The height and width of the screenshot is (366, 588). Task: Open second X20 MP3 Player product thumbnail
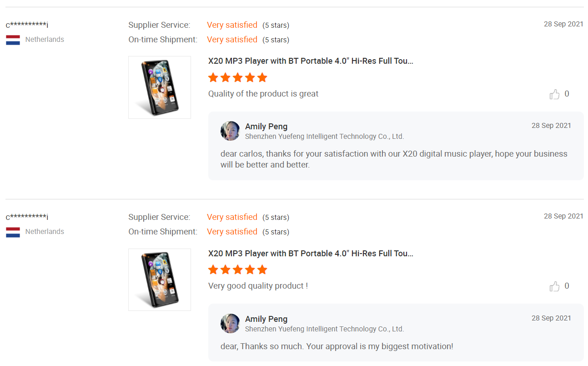[160, 280]
